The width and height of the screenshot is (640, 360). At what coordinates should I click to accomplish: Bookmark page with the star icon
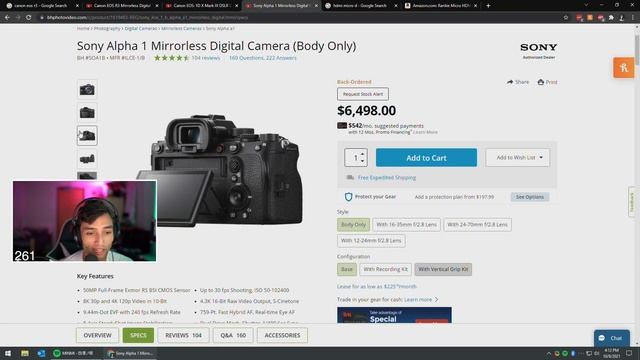pos(566,18)
